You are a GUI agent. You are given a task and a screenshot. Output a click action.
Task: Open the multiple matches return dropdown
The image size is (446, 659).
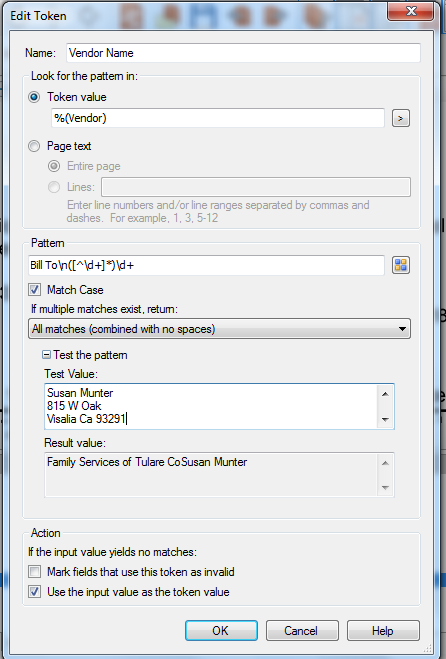[x=219, y=329]
